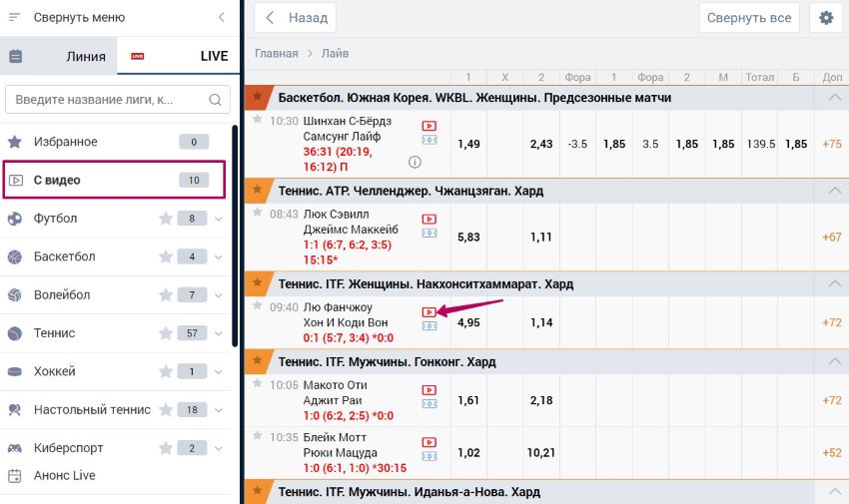Screen dimensions: 849x504
Task: Click the Анонс Live calendar icon
Action: click(15, 476)
